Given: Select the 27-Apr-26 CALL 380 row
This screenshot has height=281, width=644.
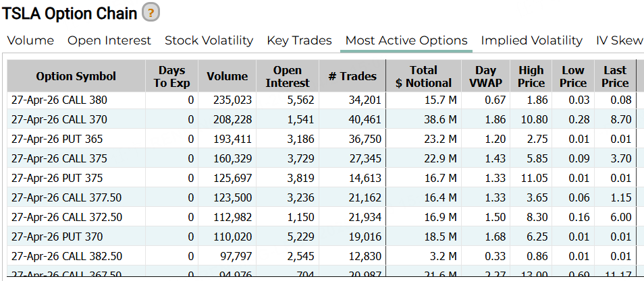Looking at the screenshot, I should pos(59,100).
